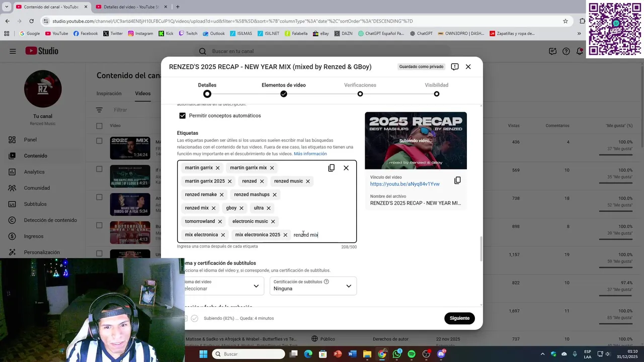The height and width of the screenshot is (362, 644).
Task: Open the 2025 RECAP upload preview thumbnail
Action: (x=416, y=141)
